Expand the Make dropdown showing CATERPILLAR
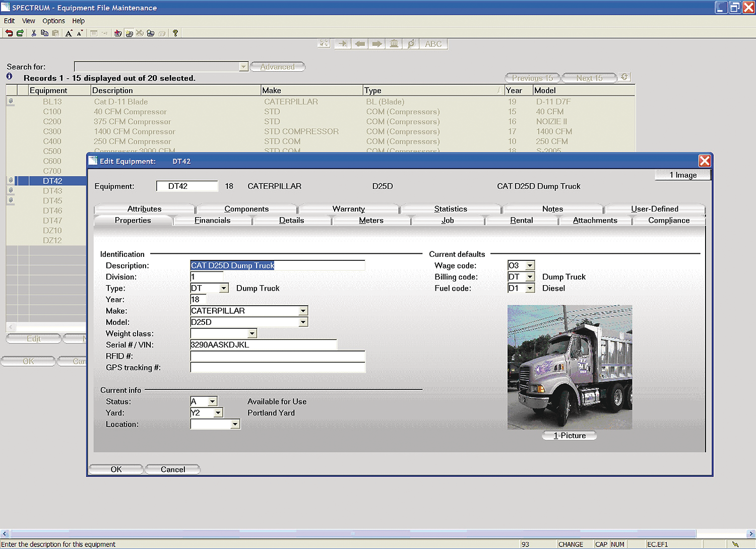 coord(303,311)
